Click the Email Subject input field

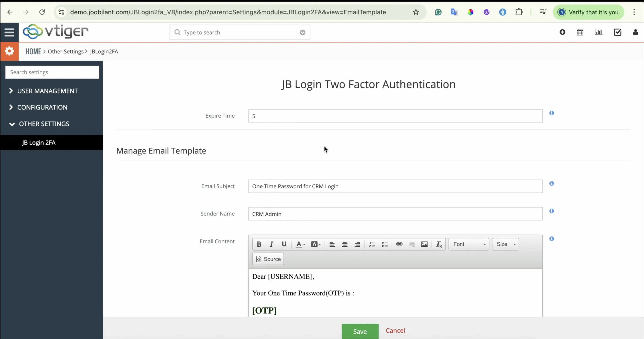click(x=395, y=186)
